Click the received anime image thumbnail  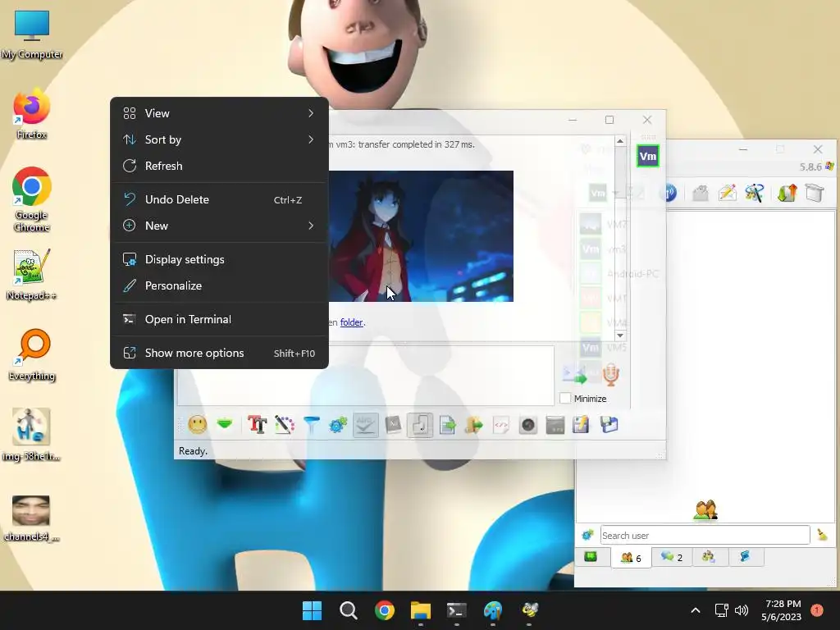tap(421, 236)
